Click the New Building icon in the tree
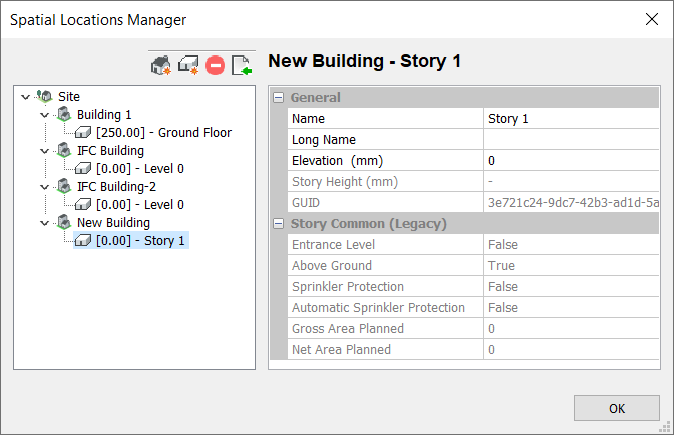 (x=63, y=222)
